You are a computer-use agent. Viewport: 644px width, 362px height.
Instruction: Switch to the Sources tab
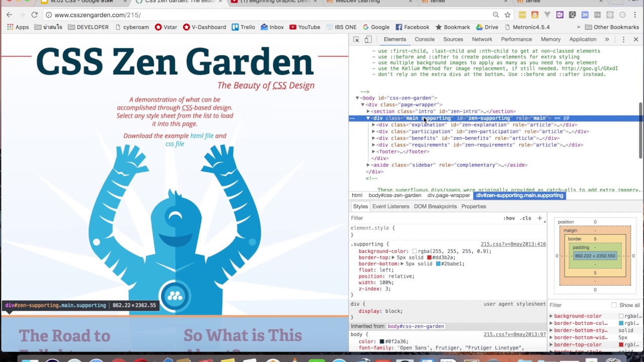tap(453, 39)
